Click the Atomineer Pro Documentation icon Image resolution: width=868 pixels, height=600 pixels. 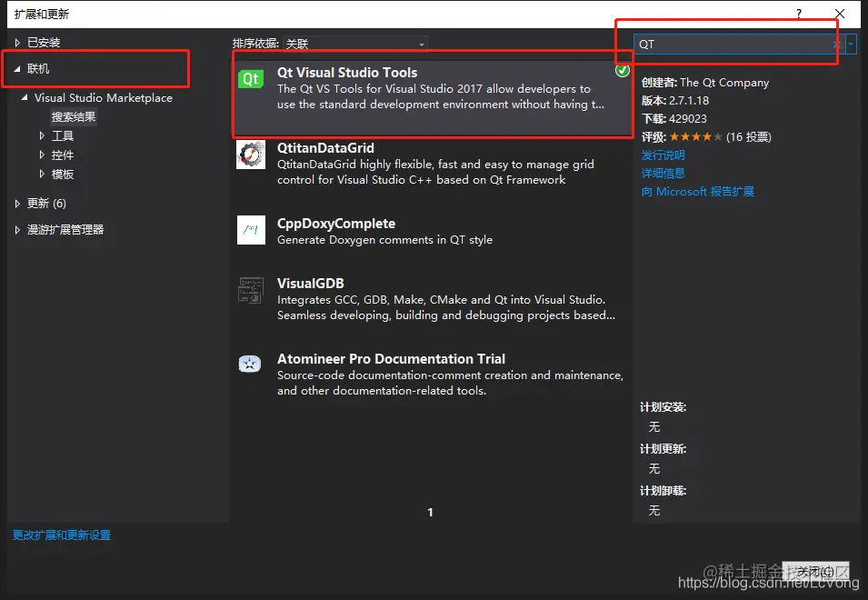click(x=250, y=364)
